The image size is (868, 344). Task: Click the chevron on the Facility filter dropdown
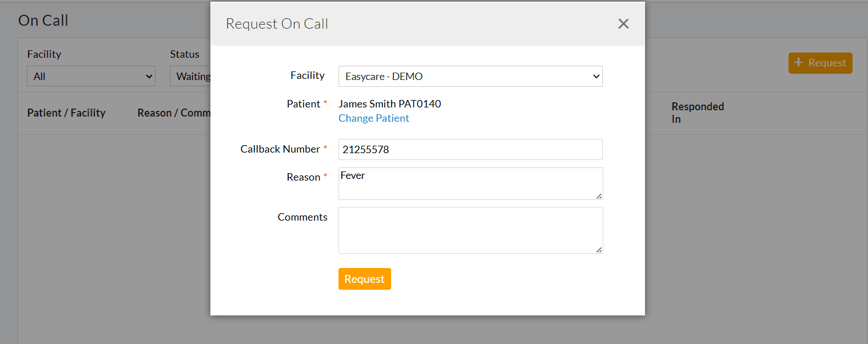pyautogui.click(x=149, y=76)
